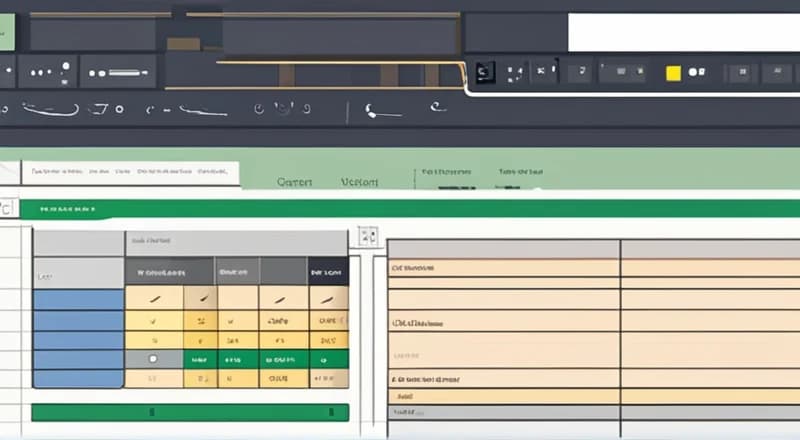
Task: Open the cell name box left of green bar
Action: (8, 209)
